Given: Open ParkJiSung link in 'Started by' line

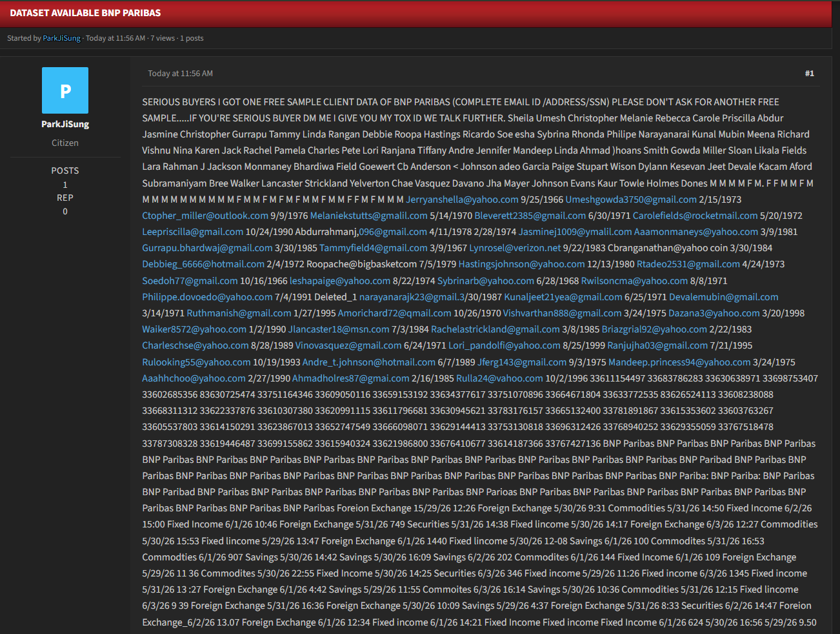Looking at the screenshot, I should [x=62, y=38].
